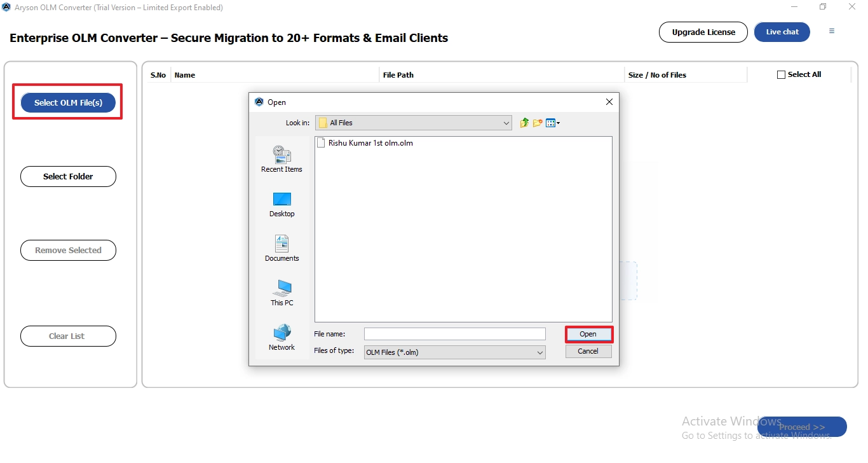This screenshot has height=463, width=868.
Task: Cancel the Open dialog
Action: point(588,351)
